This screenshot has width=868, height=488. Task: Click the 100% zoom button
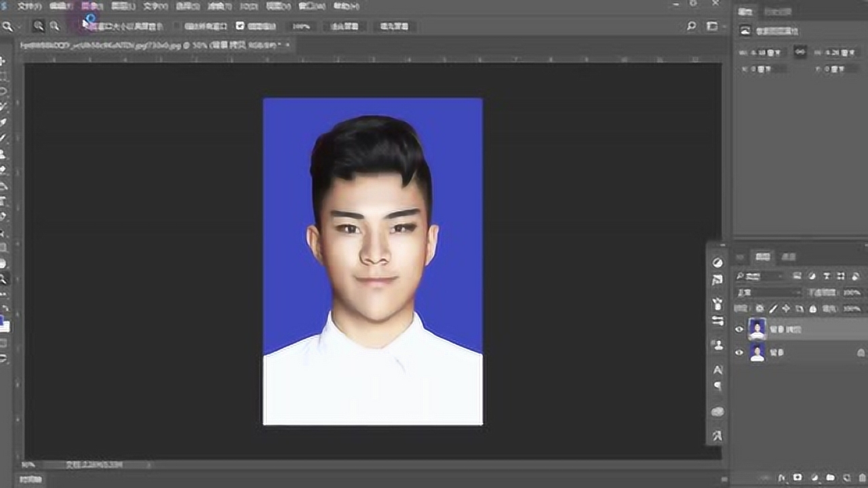pyautogui.click(x=301, y=26)
